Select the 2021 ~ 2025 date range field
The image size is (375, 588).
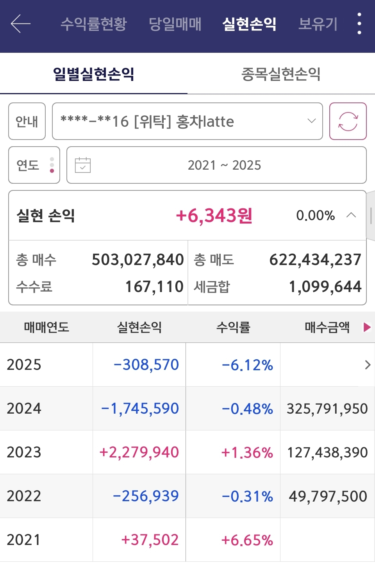(224, 165)
